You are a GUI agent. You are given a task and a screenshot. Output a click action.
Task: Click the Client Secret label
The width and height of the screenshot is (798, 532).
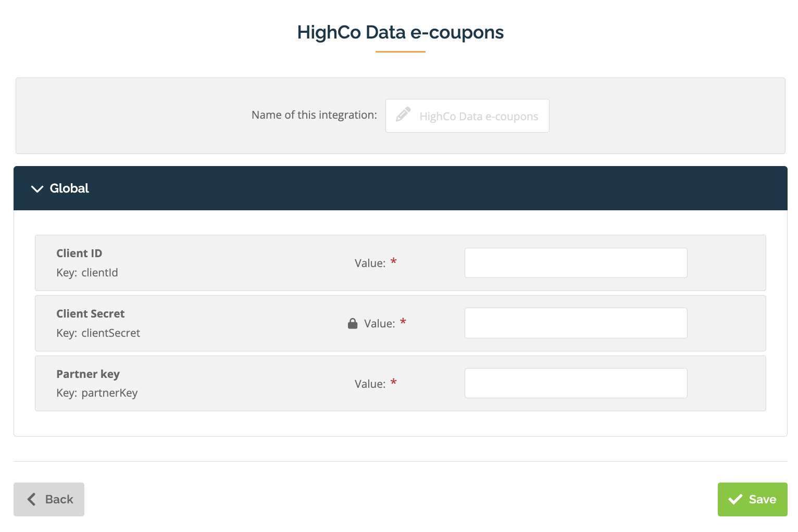pyautogui.click(x=91, y=314)
